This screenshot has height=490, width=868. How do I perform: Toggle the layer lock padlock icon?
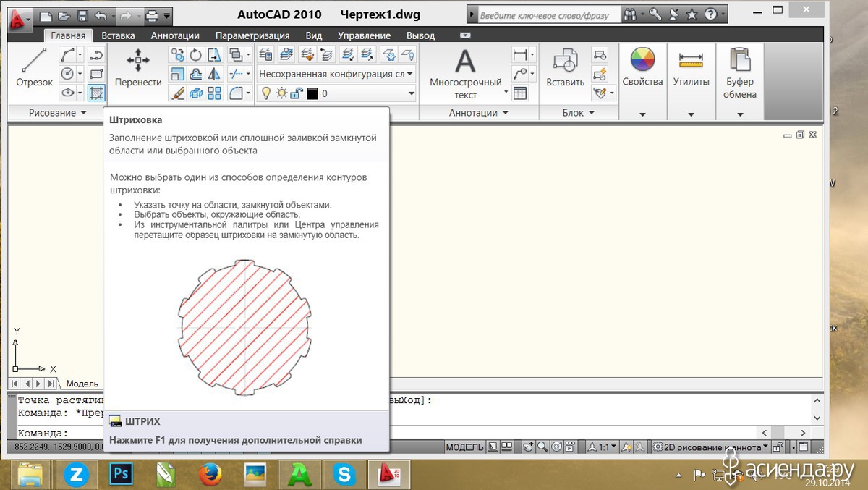pos(296,93)
